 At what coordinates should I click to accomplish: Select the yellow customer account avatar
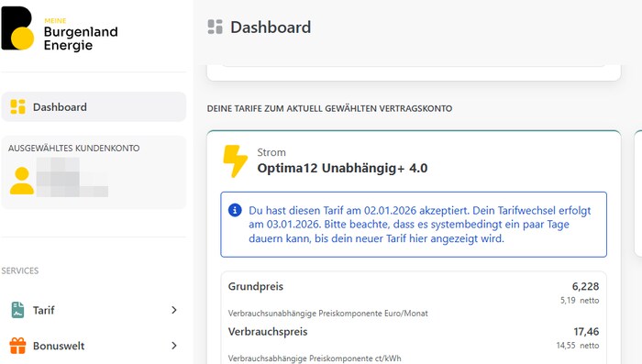(x=22, y=181)
